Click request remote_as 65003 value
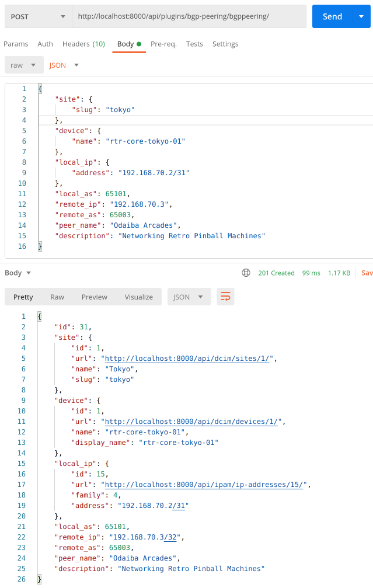The width and height of the screenshot is (373, 588). click(x=120, y=215)
